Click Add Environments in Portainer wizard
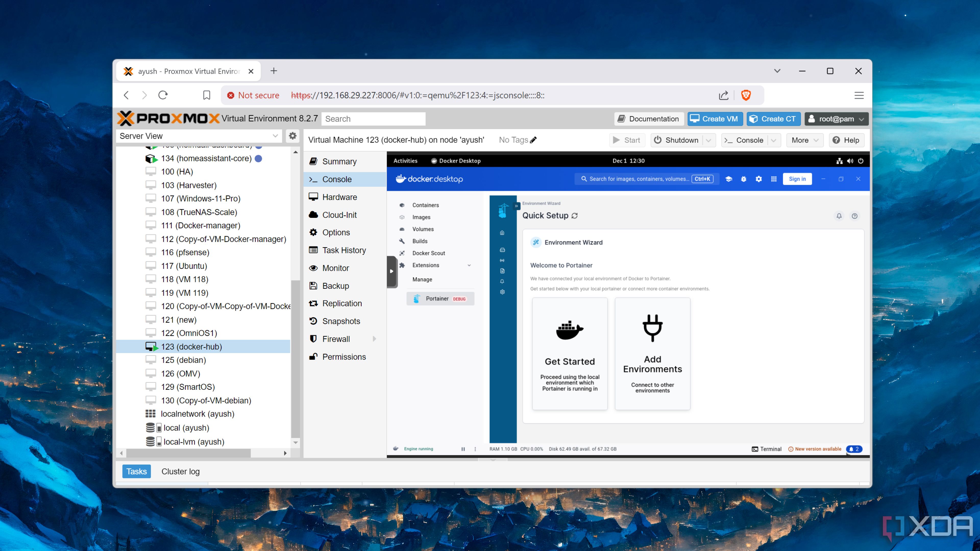 [652, 355]
